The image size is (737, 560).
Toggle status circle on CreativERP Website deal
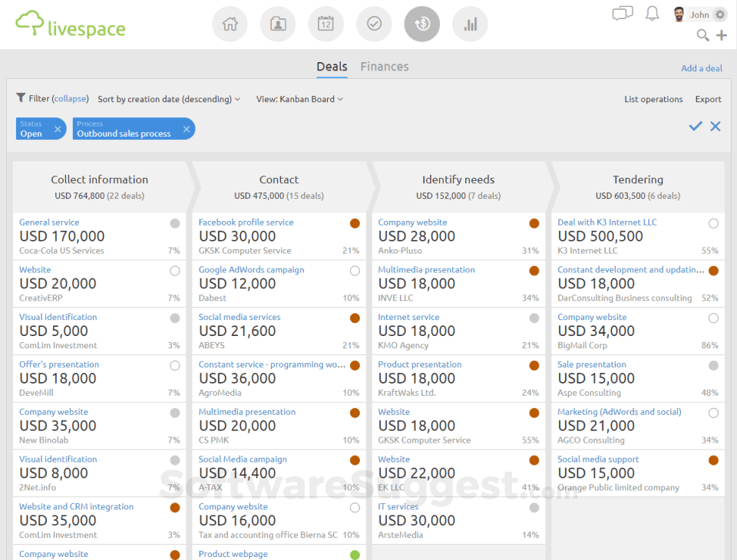click(175, 271)
